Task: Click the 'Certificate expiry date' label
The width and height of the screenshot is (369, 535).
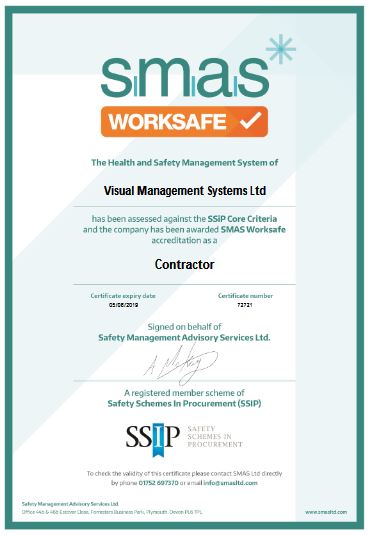Action: pos(123,296)
